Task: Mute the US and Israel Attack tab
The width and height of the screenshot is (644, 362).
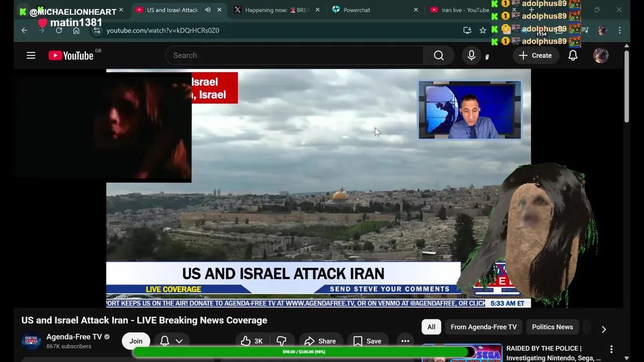Action: [x=208, y=10]
